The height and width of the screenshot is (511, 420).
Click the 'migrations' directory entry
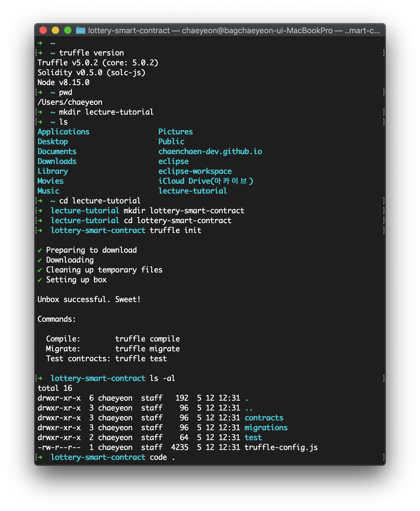point(266,427)
